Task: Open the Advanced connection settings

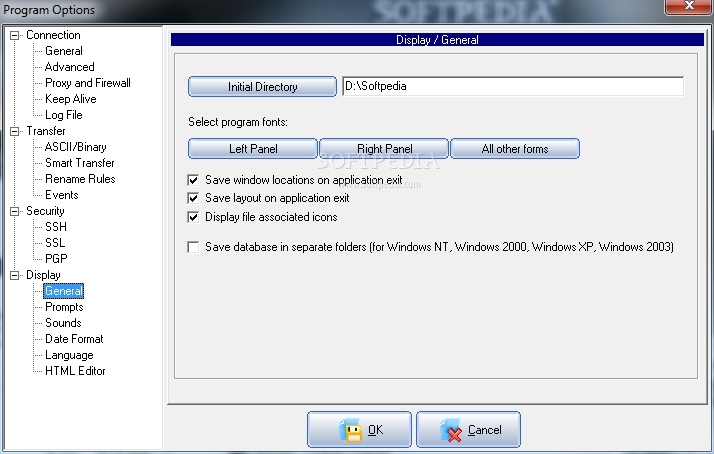Action: 70,67
